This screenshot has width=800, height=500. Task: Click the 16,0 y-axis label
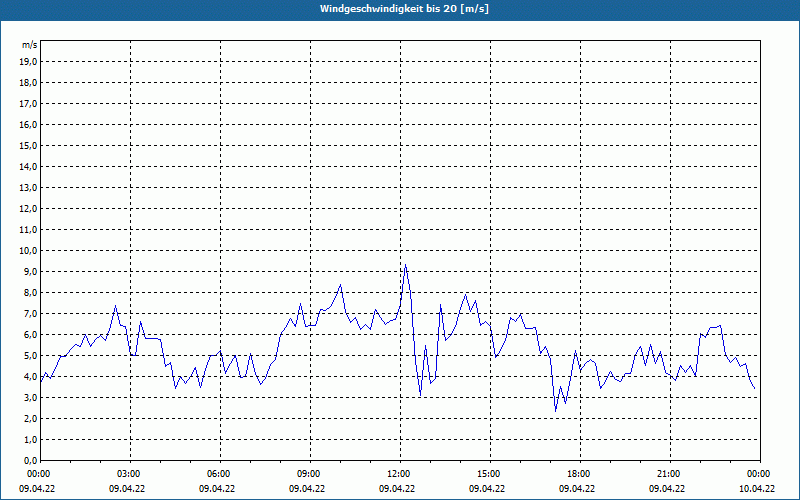click(x=29, y=124)
